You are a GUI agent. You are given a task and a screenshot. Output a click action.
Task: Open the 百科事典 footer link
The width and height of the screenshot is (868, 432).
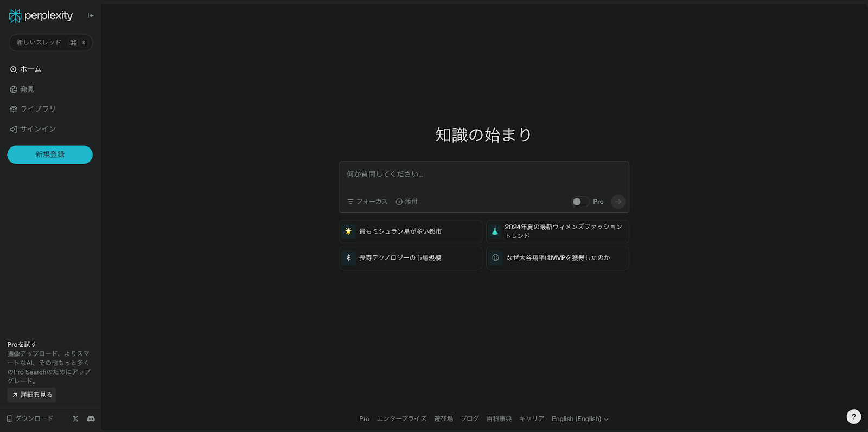tap(499, 419)
